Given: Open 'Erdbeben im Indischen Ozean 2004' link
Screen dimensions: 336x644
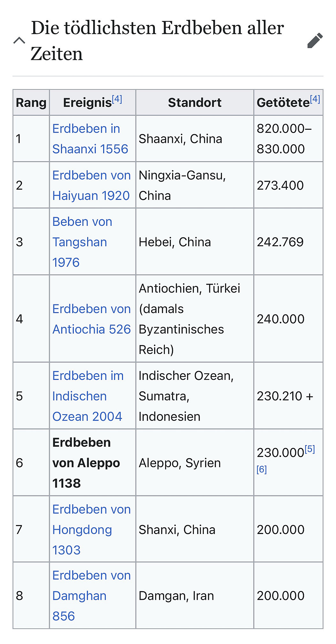Looking at the screenshot, I should [88, 396].
